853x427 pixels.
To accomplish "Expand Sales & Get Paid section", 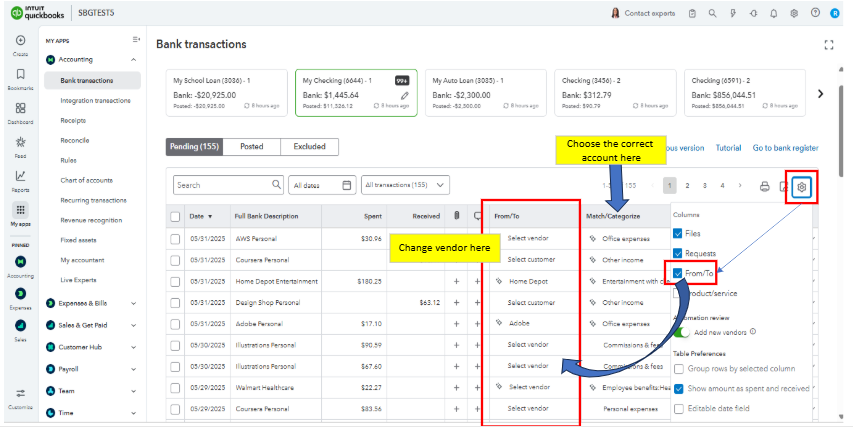I will click(x=134, y=325).
